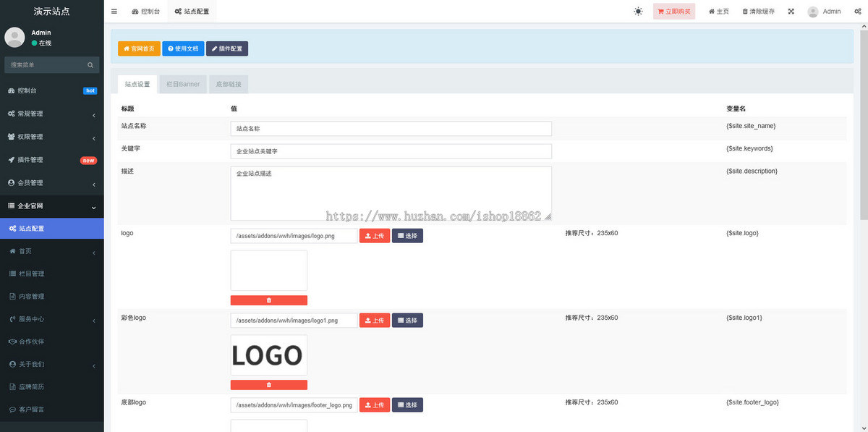
Task: Click the logo path input field
Action: click(x=294, y=236)
